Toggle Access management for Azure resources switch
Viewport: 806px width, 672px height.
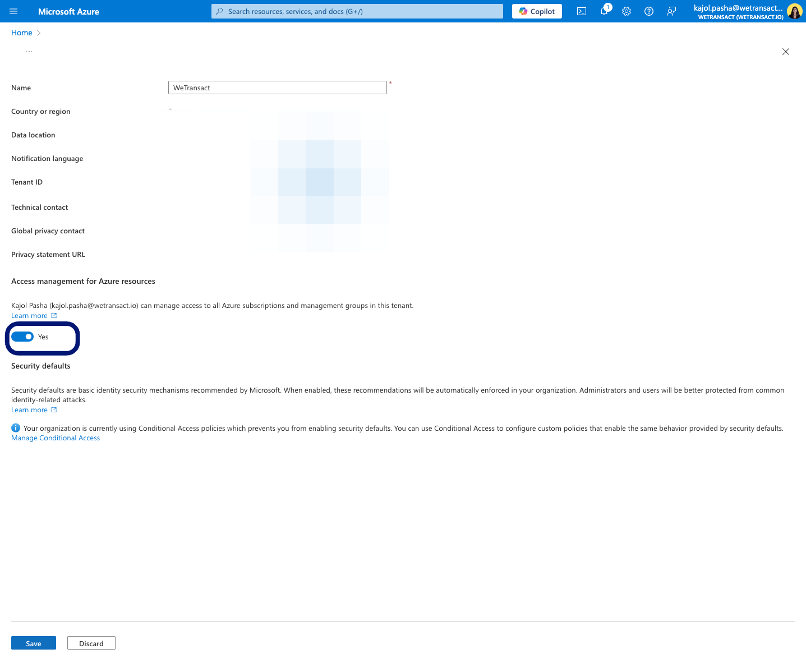click(x=22, y=337)
